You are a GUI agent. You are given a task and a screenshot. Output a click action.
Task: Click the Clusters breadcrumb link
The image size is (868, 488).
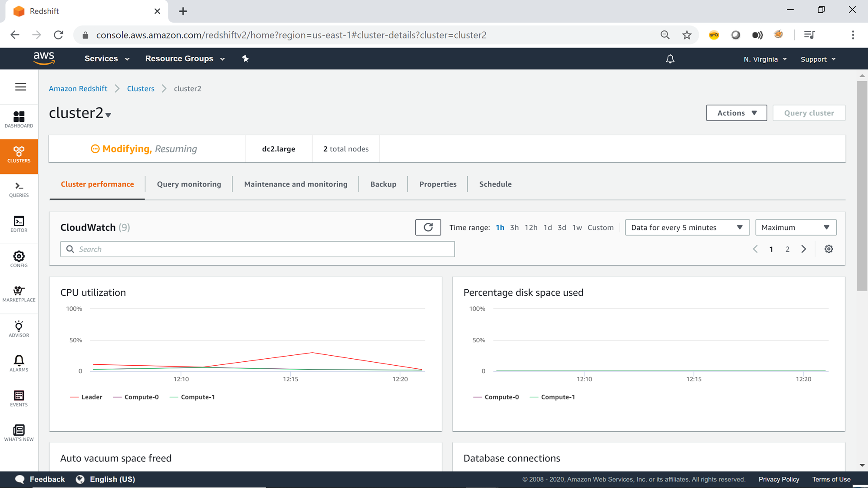(x=141, y=88)
